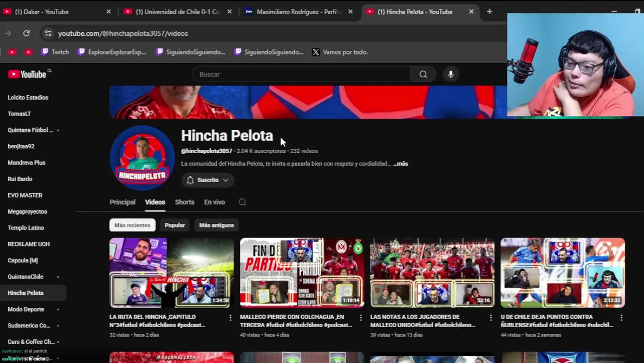
Task: Close the Maximiliano Rodríguez Perfil tab
Action: click(350, 12)
